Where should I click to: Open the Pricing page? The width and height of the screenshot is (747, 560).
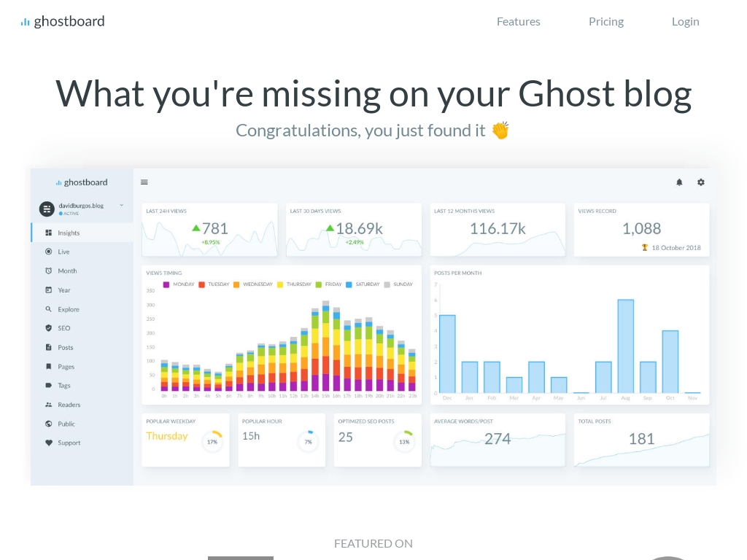[606, 21]
